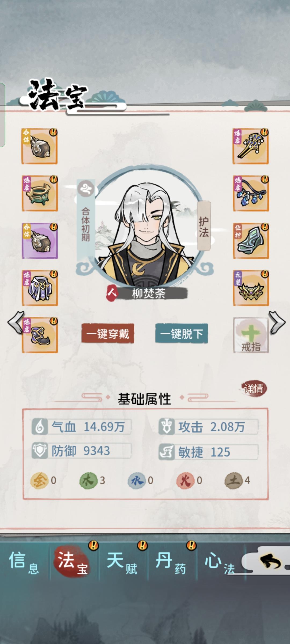290x644 pixels.
Task: Switch to the 天赋 tab
Action: [x=122, y=562]
